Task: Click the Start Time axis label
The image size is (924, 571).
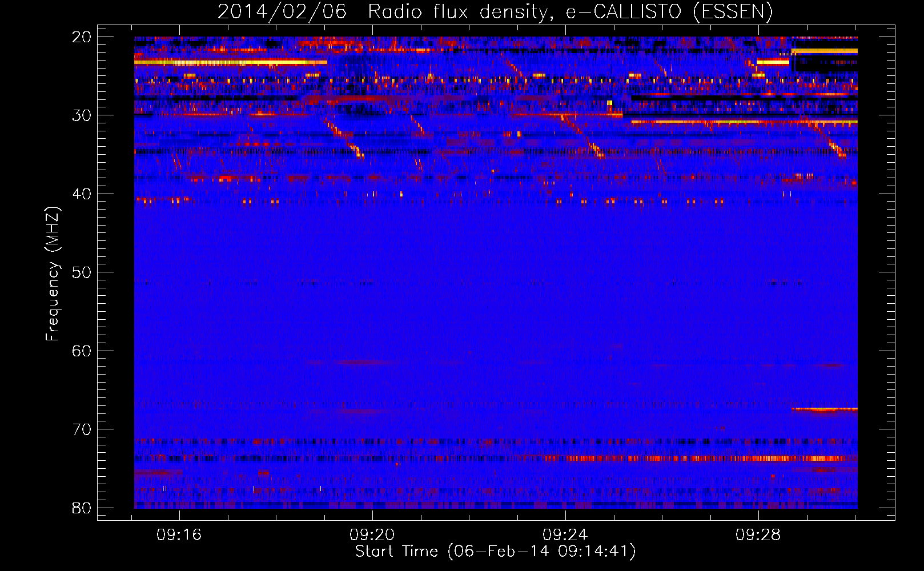Action: point(495,552)
